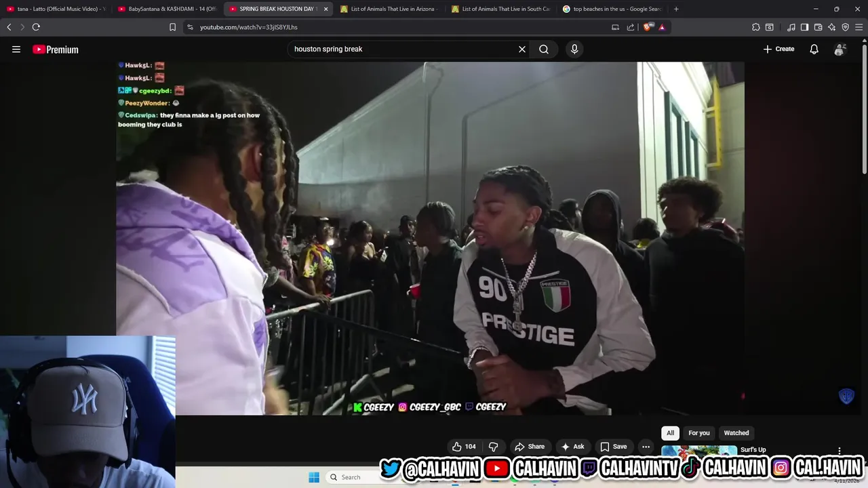
Task: Click the address bar URL field
Action: pos(400,27)
